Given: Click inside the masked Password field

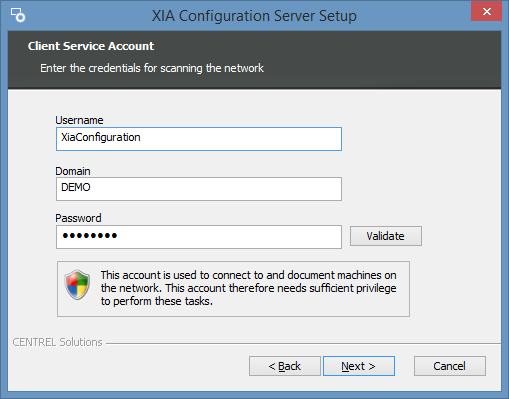Looking at the screenshot, I should pos(199,237).
